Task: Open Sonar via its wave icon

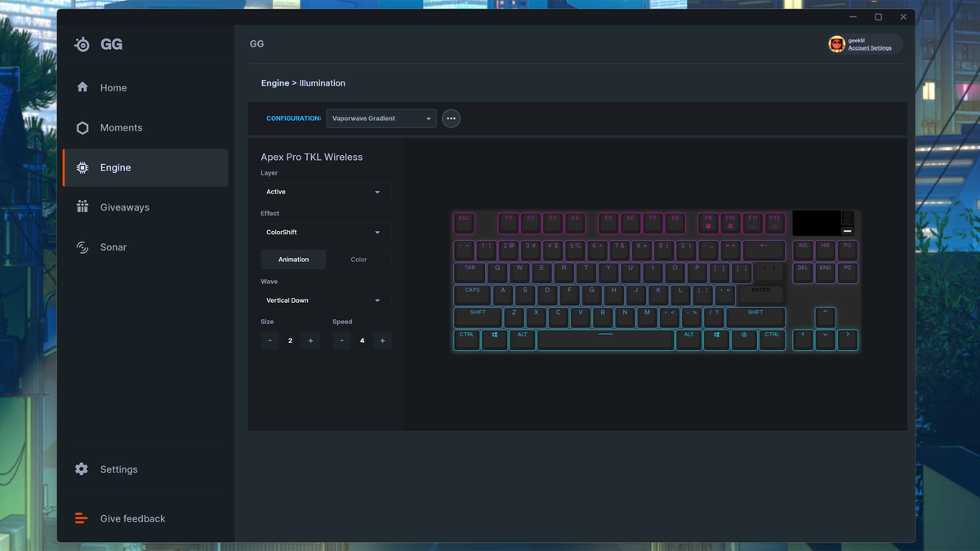Action: point(82,247)
